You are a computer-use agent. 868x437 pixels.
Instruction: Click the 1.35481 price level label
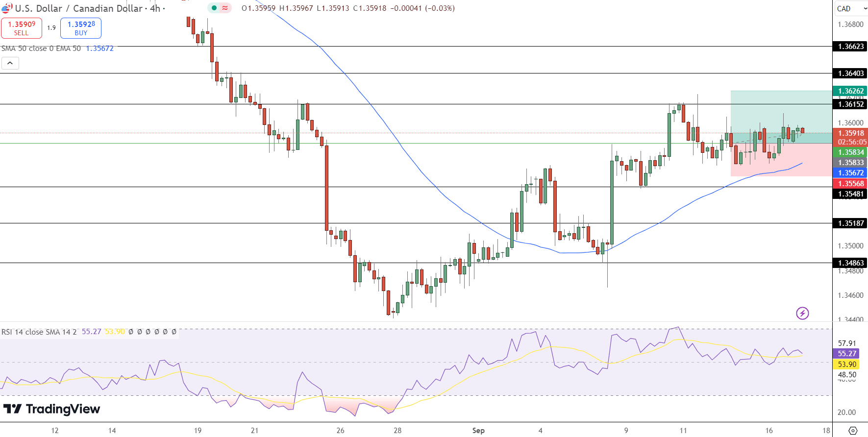(x=850, y=194)
